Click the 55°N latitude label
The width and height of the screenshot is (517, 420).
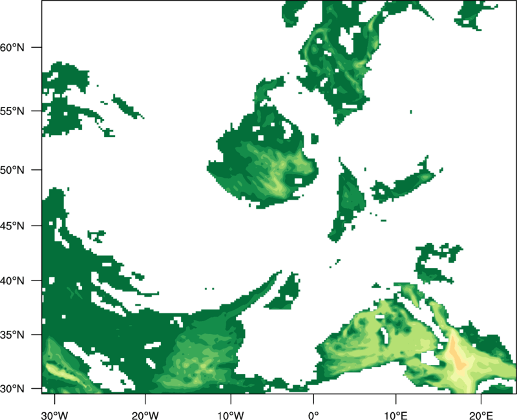click(x=12, y=111)
